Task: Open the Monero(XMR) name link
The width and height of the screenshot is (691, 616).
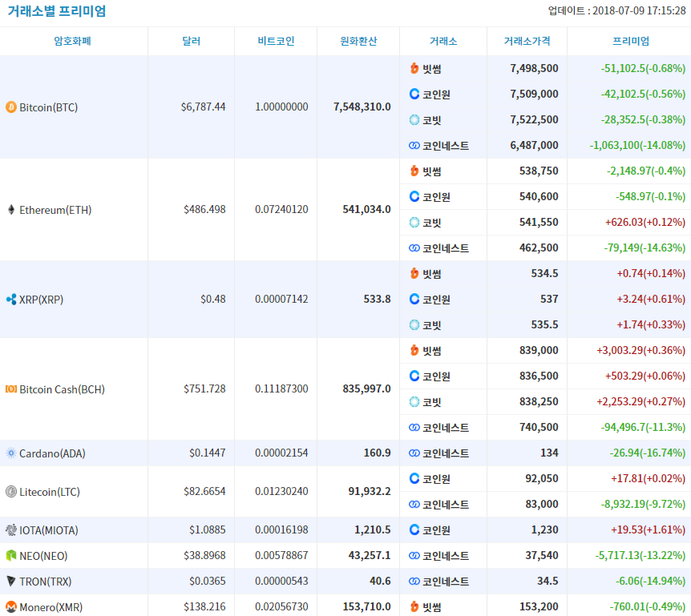Action: click(x=51, y=607)
